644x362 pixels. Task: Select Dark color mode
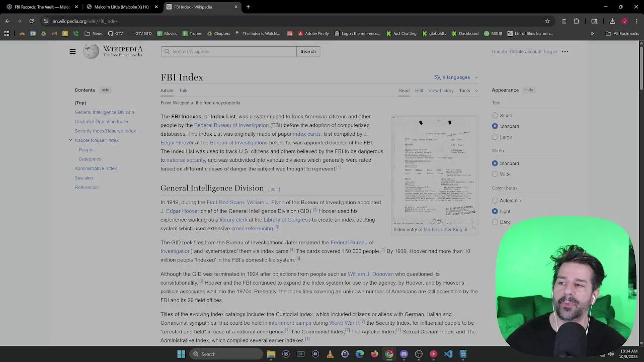coord(495,222)
